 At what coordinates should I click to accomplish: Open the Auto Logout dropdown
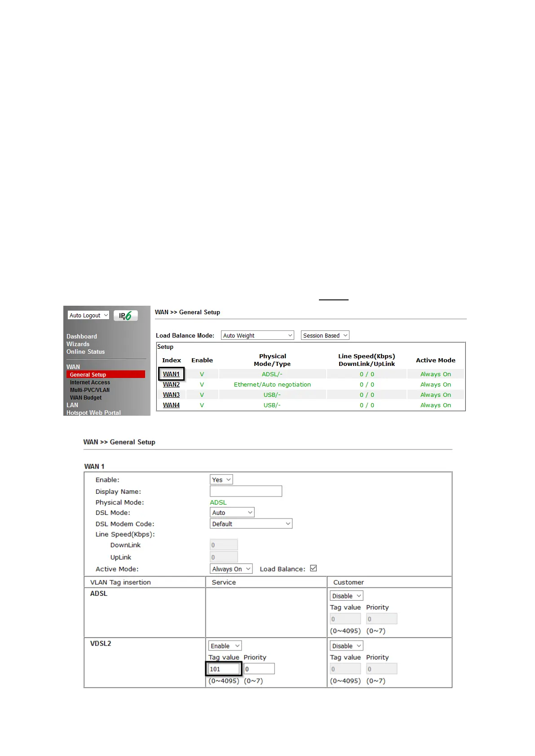tap(88, 316)
